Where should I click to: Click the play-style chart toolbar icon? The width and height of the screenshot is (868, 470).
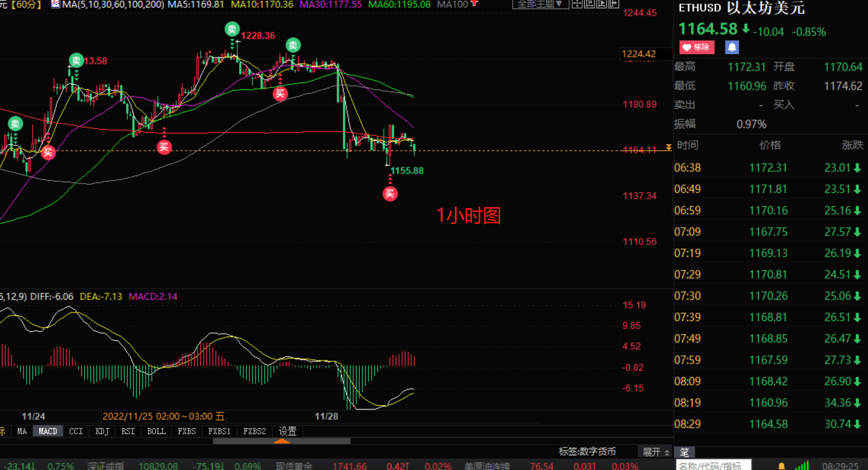601,4
